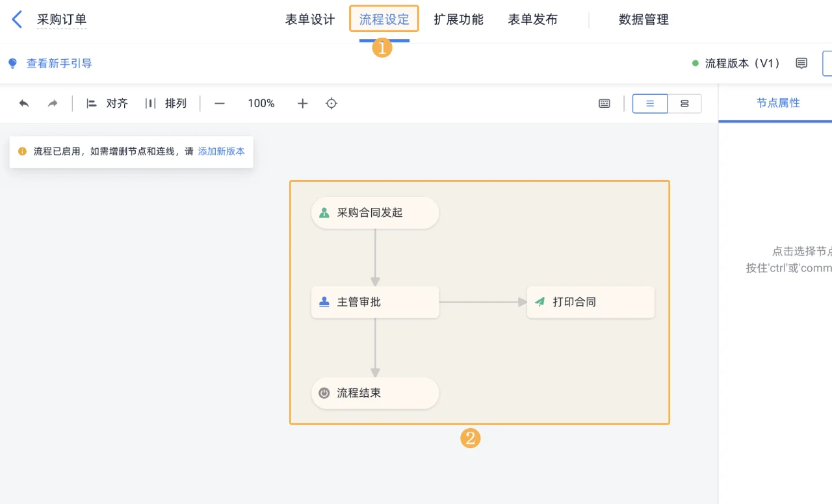The width and height of the screenshot is (832, 504).
Task: Click the undo arrow icon
Action: point(24,103)
